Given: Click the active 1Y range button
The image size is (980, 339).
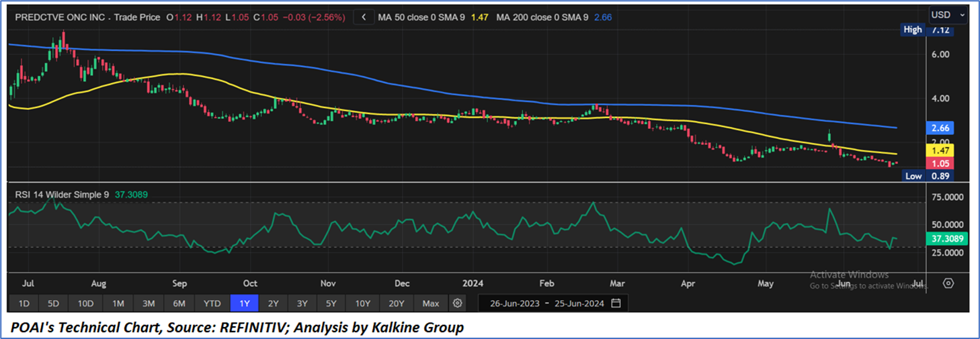Looking at the screenshot, I should coord(244,303).
